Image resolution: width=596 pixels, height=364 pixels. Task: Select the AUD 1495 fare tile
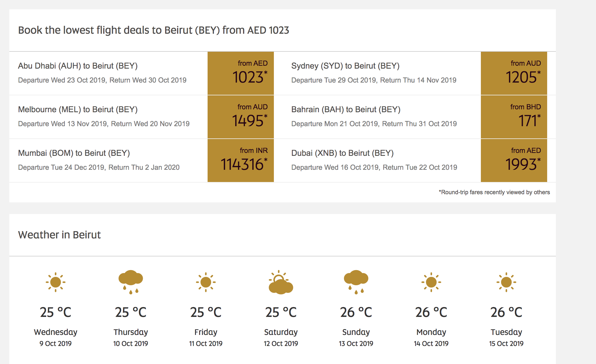241,117
